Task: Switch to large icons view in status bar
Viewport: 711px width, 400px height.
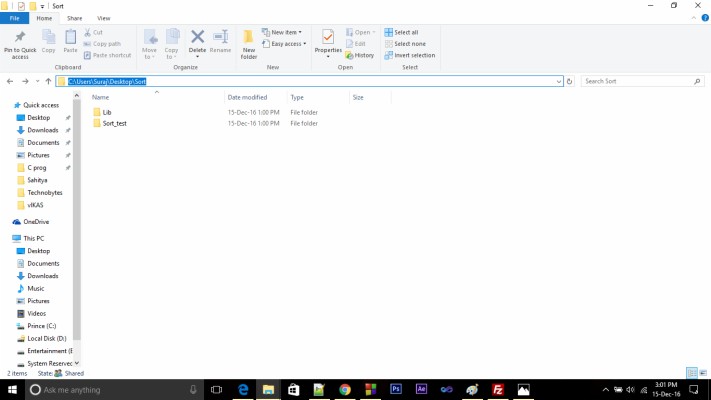Action: pos(702,372)
